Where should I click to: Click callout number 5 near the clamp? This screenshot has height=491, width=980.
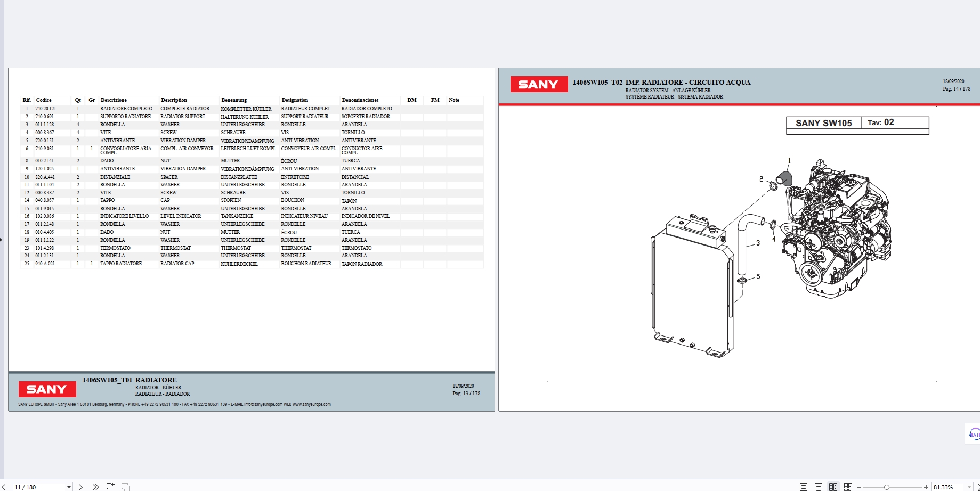point(758,276)
